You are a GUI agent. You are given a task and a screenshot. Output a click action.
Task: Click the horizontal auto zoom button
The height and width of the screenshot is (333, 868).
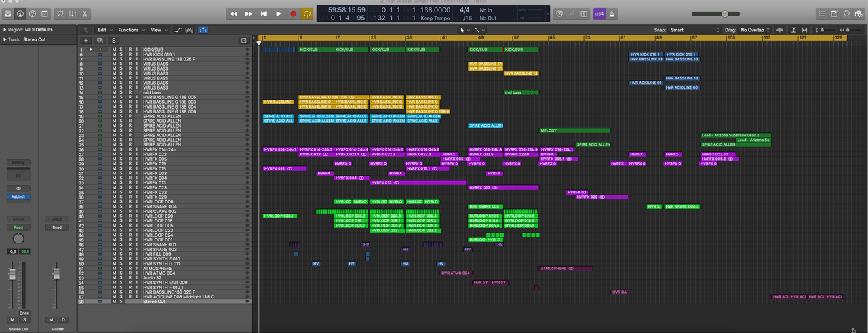(805, 30)
